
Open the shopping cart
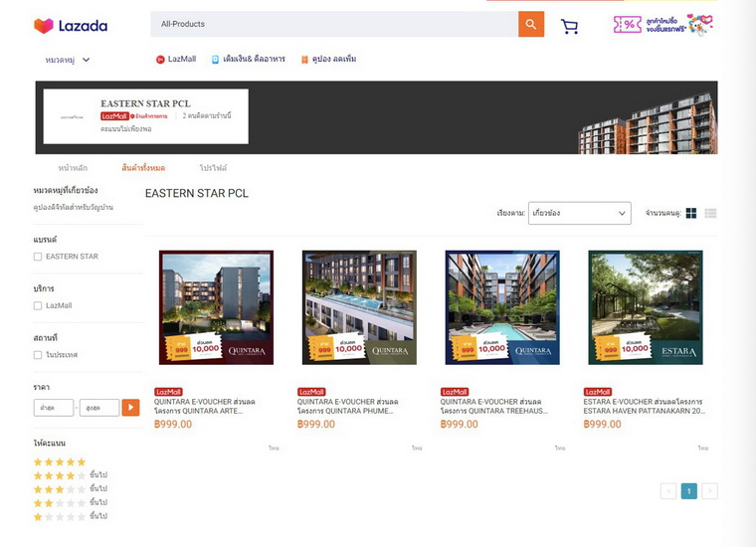click(569, 27)
